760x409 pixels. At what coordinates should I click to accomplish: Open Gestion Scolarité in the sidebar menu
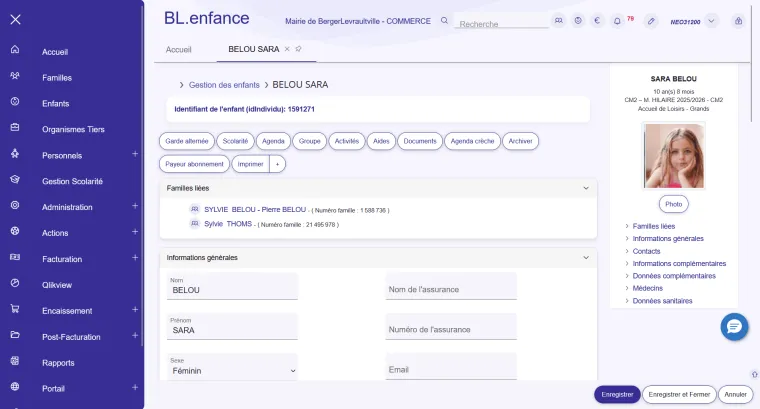(x=72, y=181)
